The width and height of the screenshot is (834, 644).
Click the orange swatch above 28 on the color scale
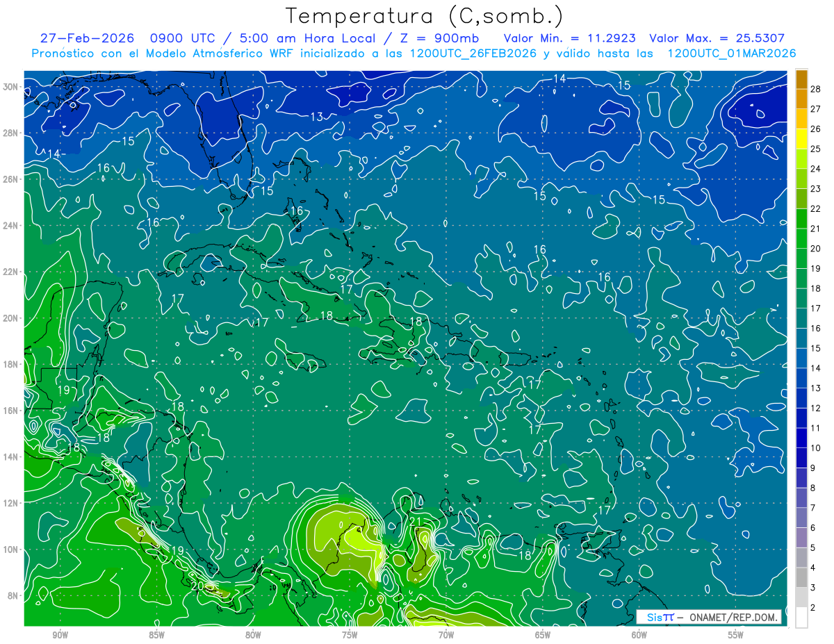[x=801, y=79]
